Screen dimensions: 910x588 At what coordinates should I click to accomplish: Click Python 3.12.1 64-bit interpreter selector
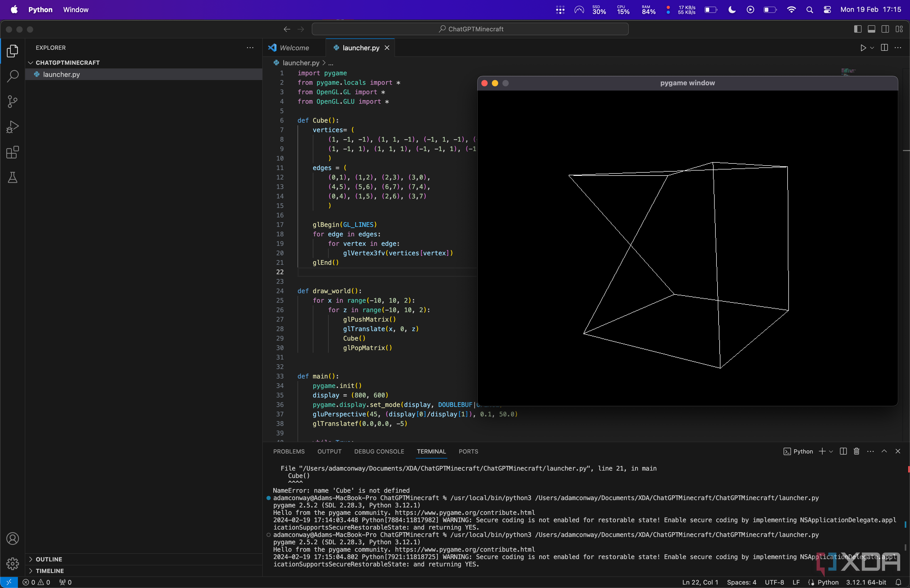[866, 582]
